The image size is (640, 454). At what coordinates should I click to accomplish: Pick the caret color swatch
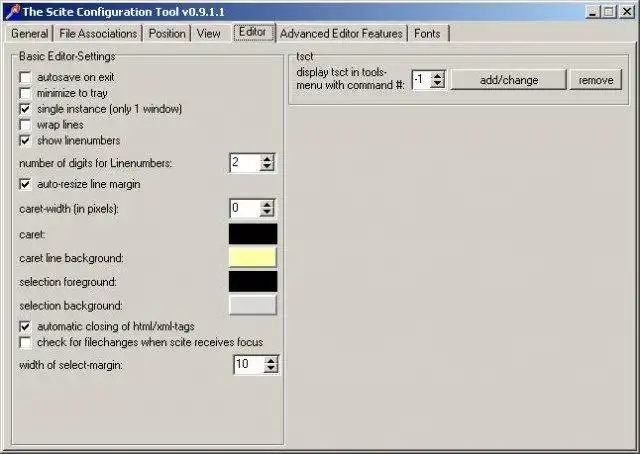coord(253,234)
